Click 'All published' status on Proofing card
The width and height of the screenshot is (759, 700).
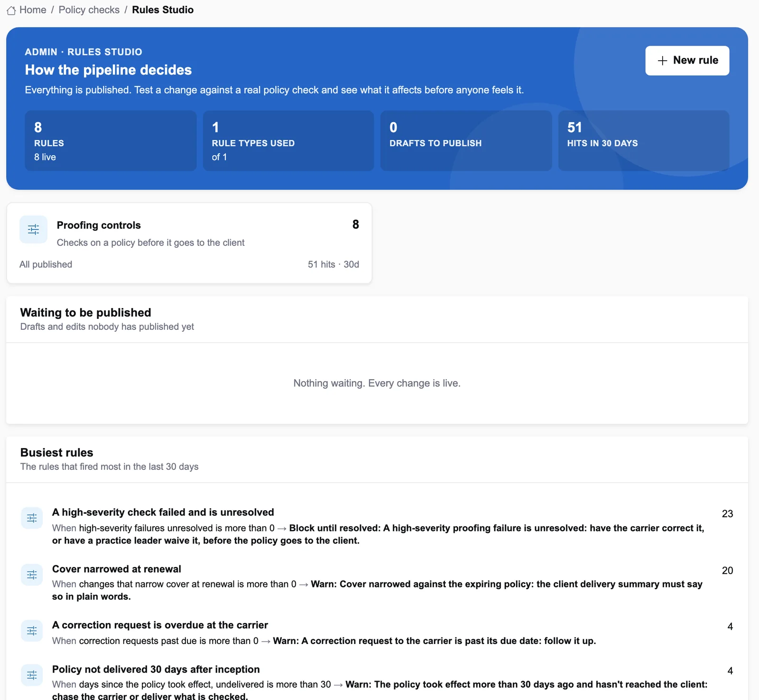click(46, 264)
